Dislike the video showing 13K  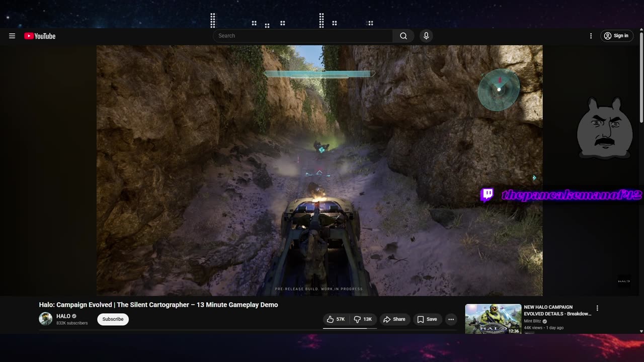pos(363,319)
